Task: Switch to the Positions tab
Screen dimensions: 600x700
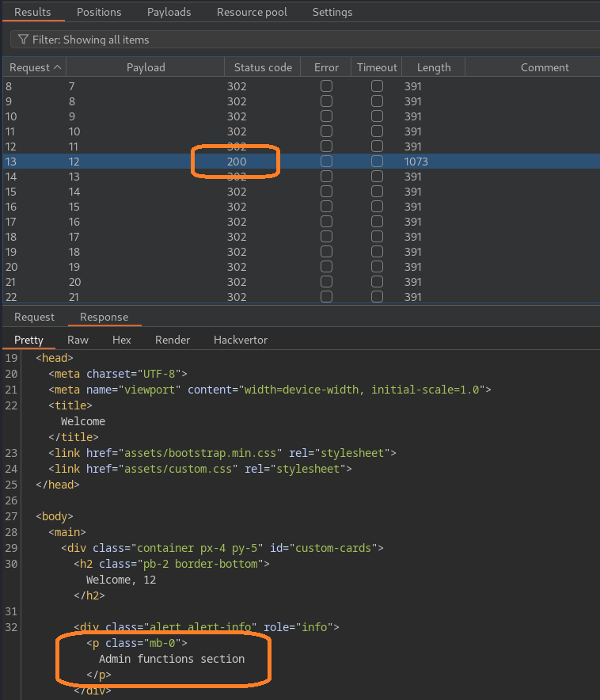Action: pos(99,12)
